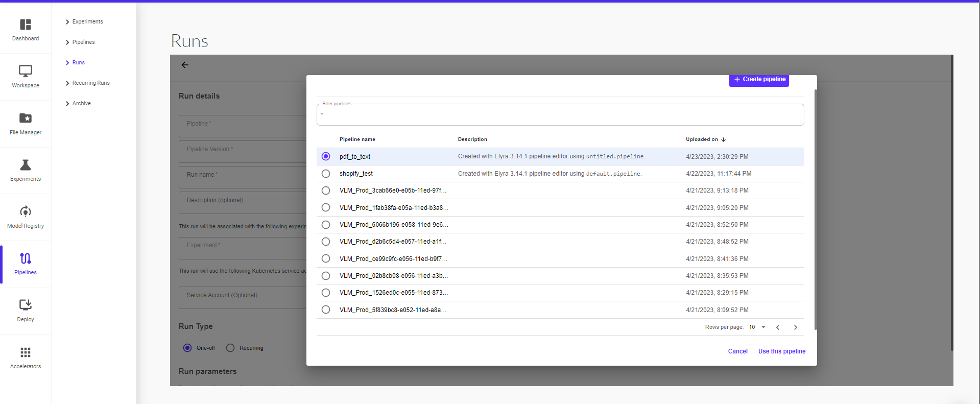
Task: Expand the Pipelines menu chevron
Action: (67, 42)
